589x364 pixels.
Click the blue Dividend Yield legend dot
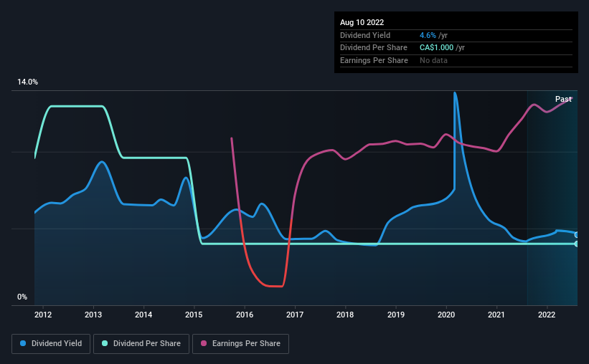(x=23, y=343)
